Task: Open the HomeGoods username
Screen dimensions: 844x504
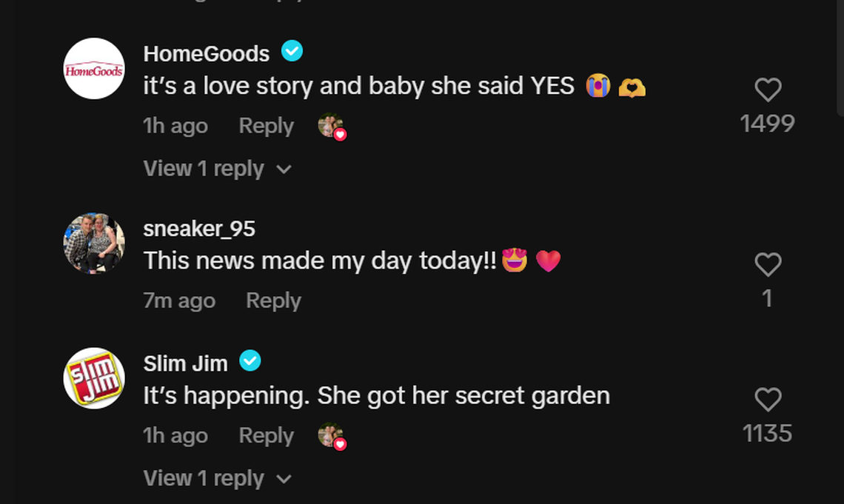Action: (206, 53)
